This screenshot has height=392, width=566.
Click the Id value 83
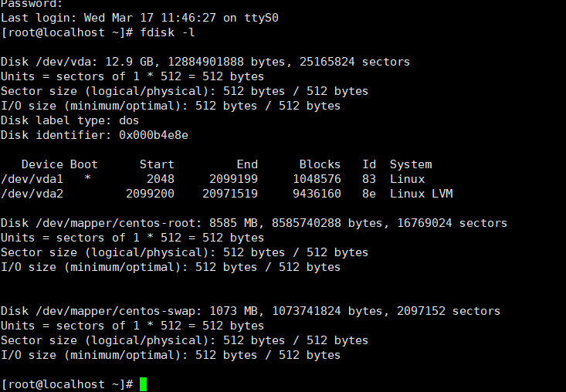tap(369, 179)
